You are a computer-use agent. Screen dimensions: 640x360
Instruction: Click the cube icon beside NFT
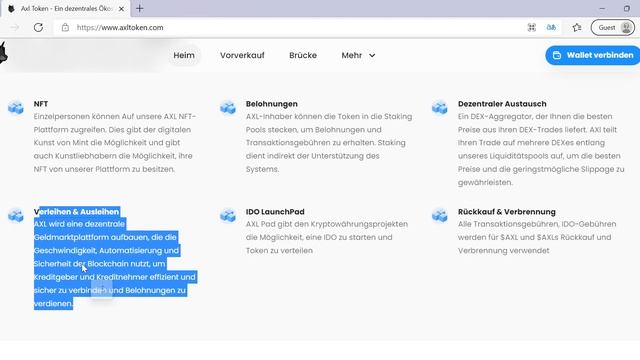(x=16, y=107)
